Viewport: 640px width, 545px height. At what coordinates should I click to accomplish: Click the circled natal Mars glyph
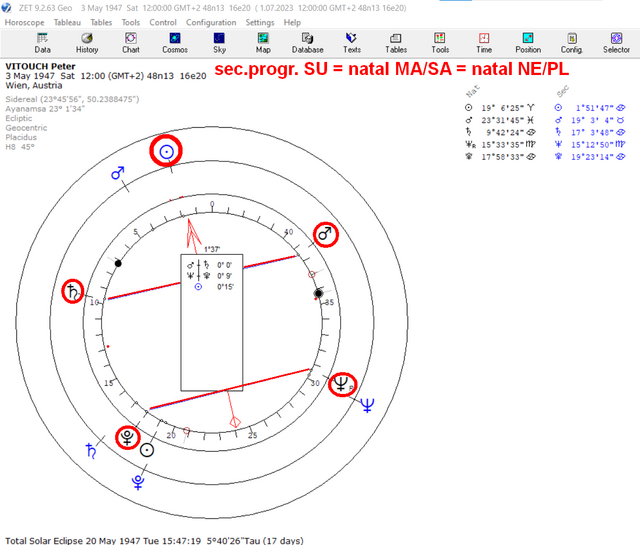[x=325, y=234]
